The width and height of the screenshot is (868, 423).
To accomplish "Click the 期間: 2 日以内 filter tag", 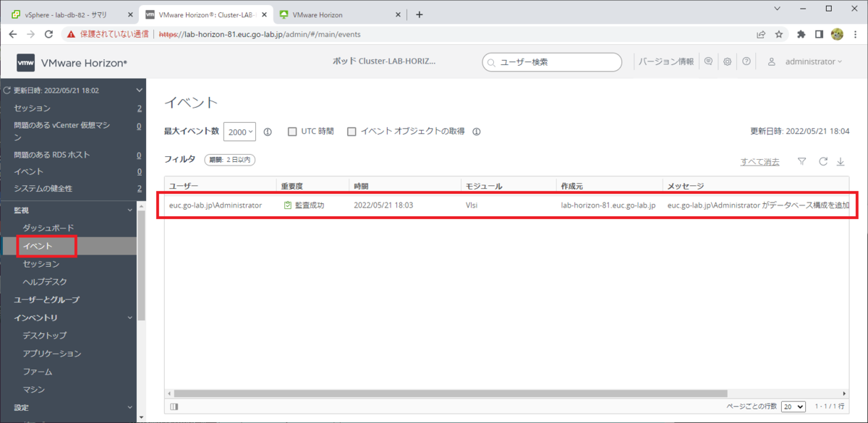I will tap(230, 160).
